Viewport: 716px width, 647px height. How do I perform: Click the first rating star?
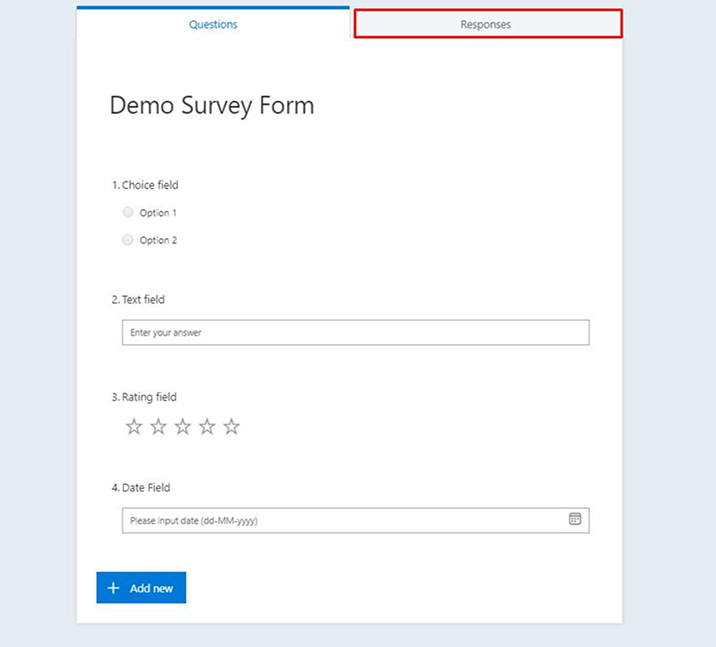coord(134,426)
